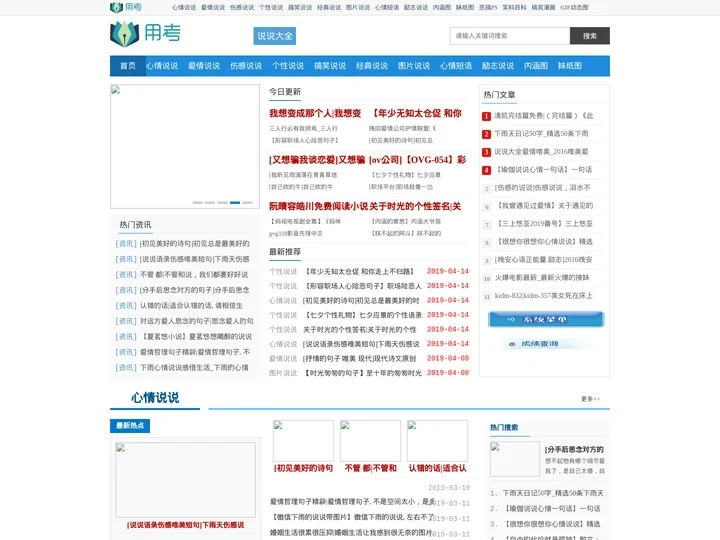
Task: Open hot news 下雨心情说说感悟生活
Action: point(194,367)
